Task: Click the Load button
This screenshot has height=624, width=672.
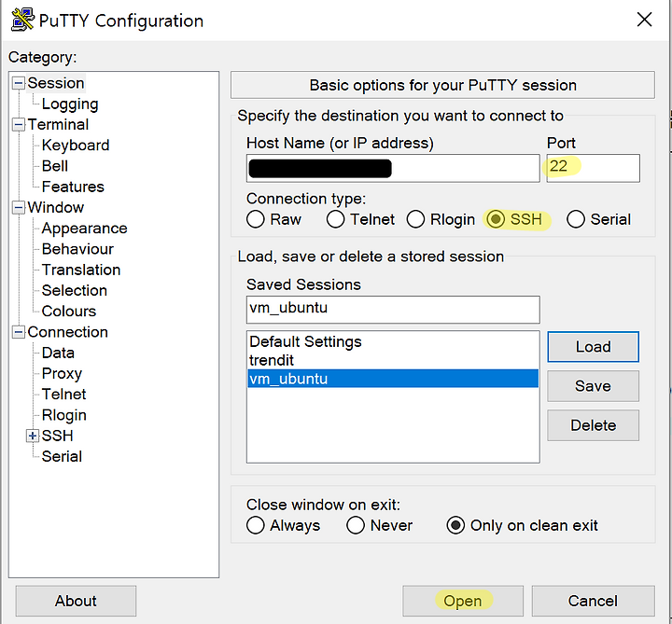Action: click(594, 347)
